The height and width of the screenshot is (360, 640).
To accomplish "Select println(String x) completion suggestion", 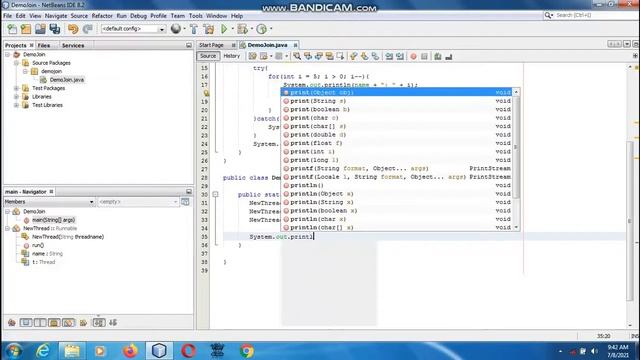I will pos(397,202).
